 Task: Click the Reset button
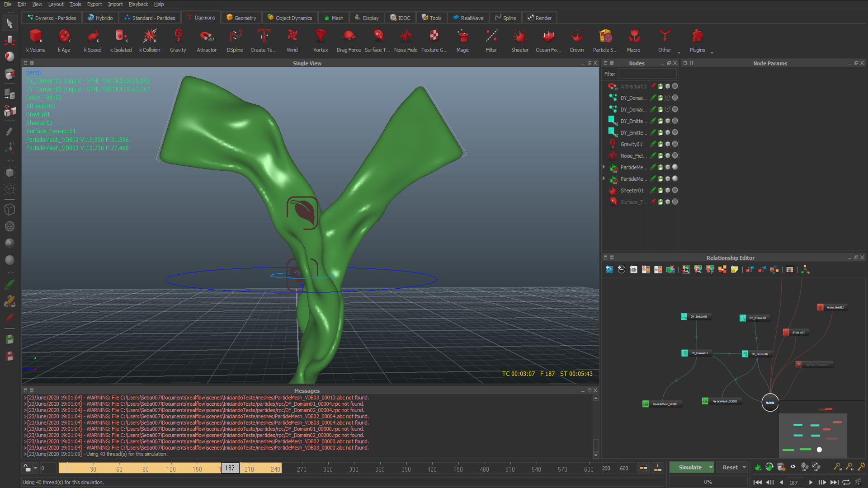point(730,467)
